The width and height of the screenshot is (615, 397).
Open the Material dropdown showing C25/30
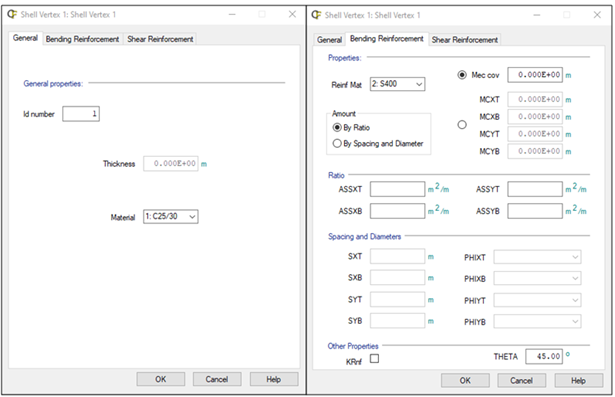pyautogui.click(x=171, y=217)
